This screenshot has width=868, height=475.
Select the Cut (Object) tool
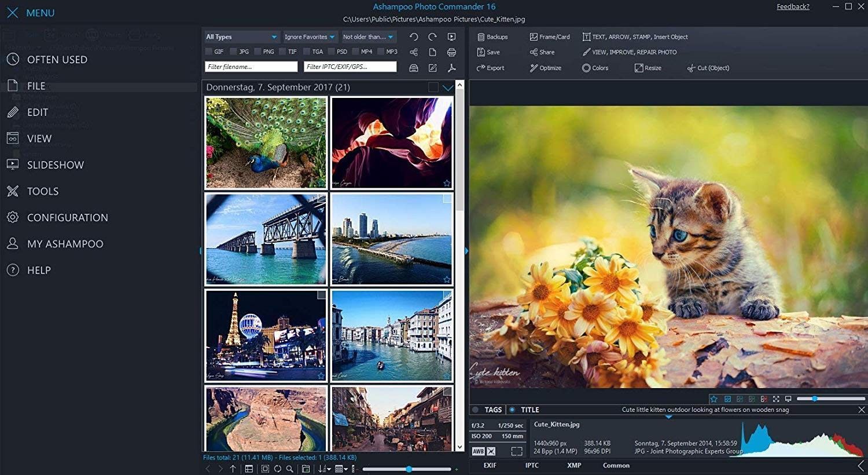pyautogui.click(x=708, y=68)
